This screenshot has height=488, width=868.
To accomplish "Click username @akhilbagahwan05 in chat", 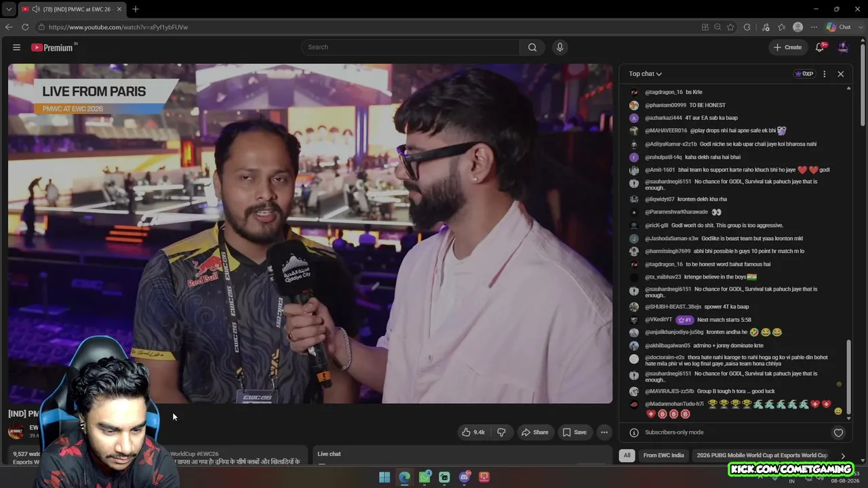I will click(x=667, y=346).
